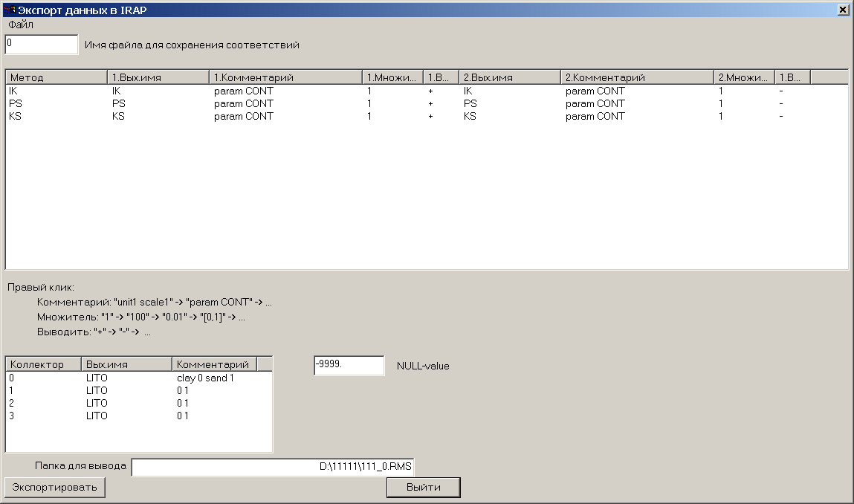Click the plus sign in PS row
The image size is (854, 504).
click(x=431, y=103)
